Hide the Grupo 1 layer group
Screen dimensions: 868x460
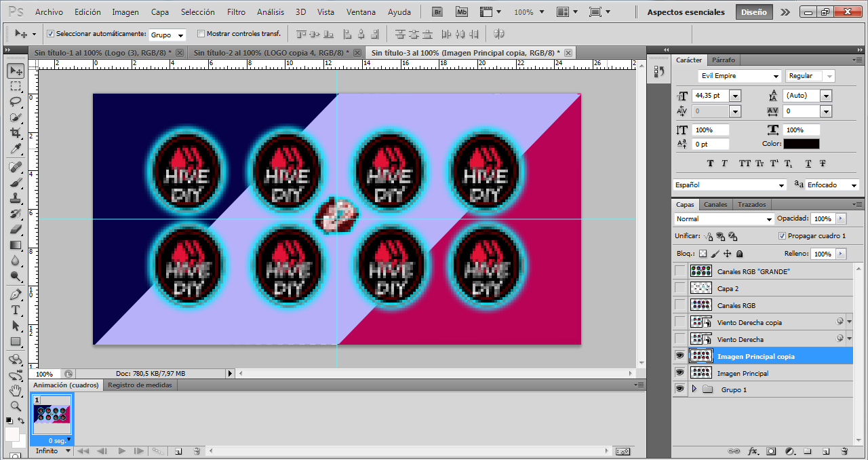(679, 389)
